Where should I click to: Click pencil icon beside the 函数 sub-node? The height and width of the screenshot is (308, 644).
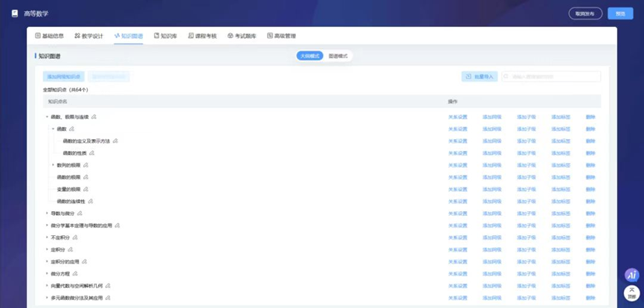point(72,129)
